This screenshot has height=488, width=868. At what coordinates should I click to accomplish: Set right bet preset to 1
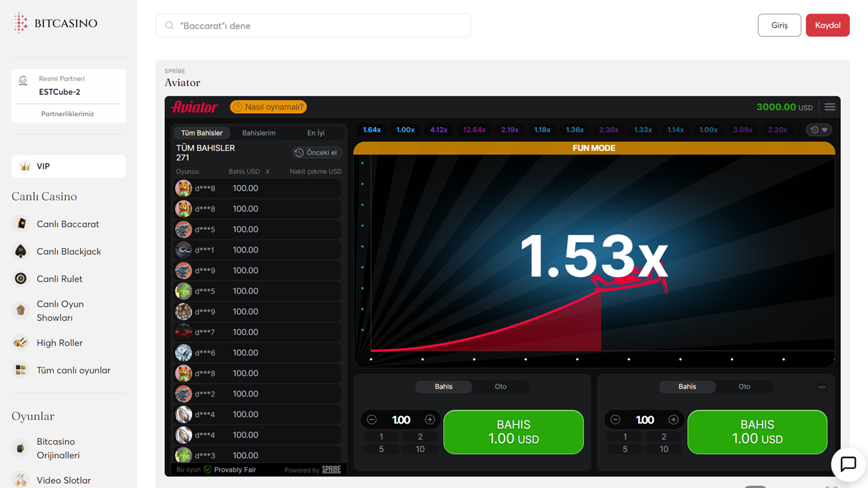click(x=625, y=437)
